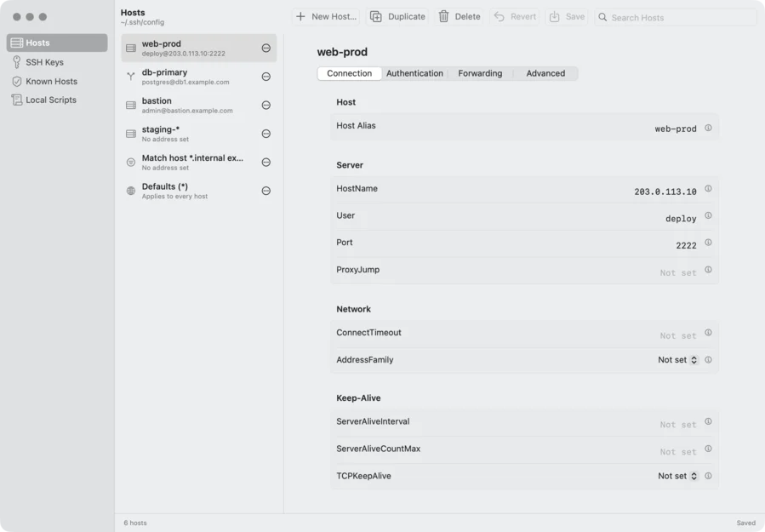Viewport: 765px width, 532px height.
Task: Open the more options menu for bastion
Action: coord(265,105)
